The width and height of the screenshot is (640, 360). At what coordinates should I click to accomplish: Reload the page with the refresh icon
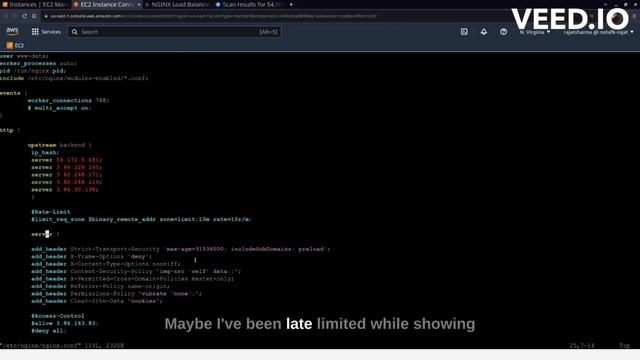pyautogui.click(x=24, y=16)
